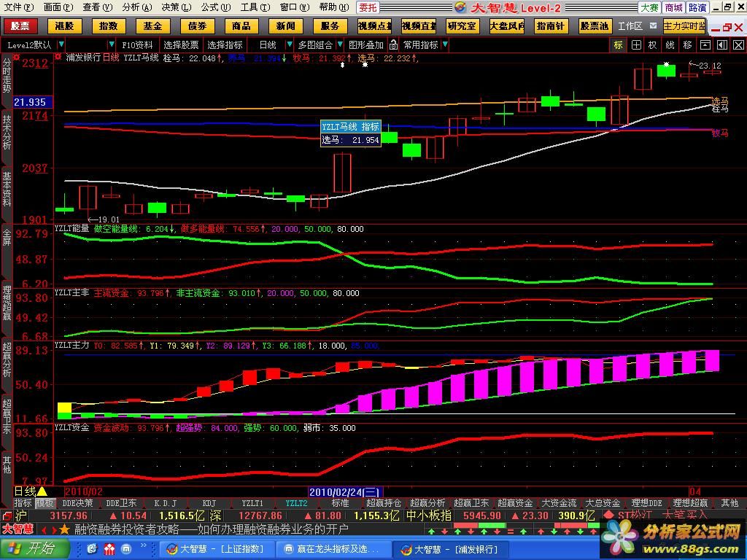Open the 分析 menu

136,7
